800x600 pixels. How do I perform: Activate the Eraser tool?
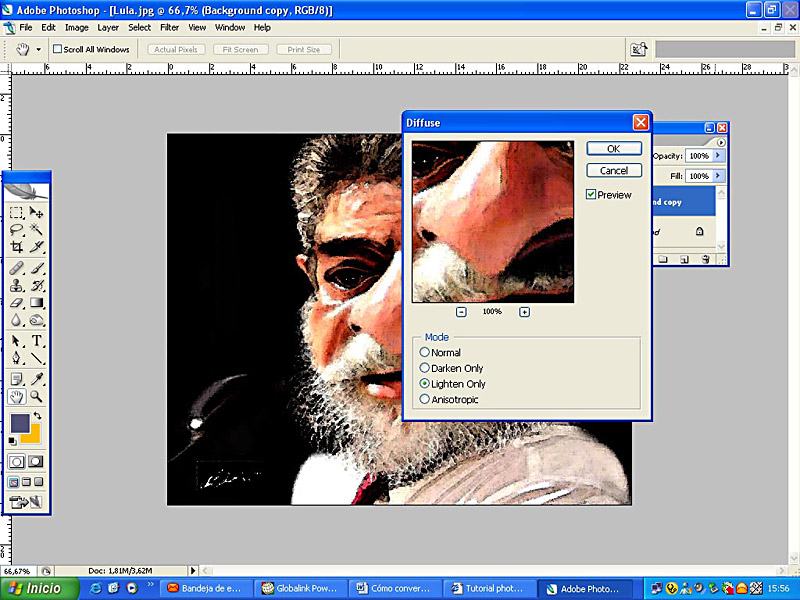[17, 303]
